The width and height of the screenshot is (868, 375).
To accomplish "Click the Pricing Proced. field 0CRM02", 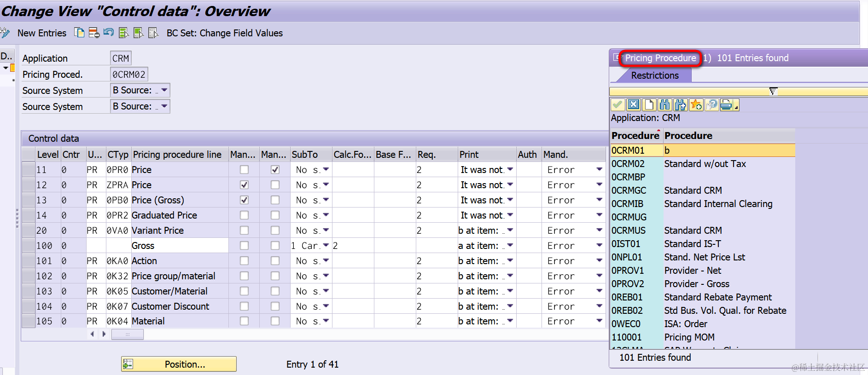I will click(x=129, y=75).
